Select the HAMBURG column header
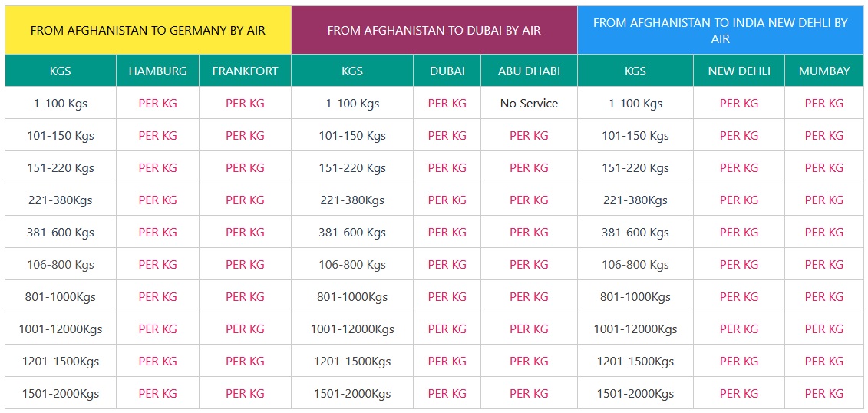 [x=157, y=71]
